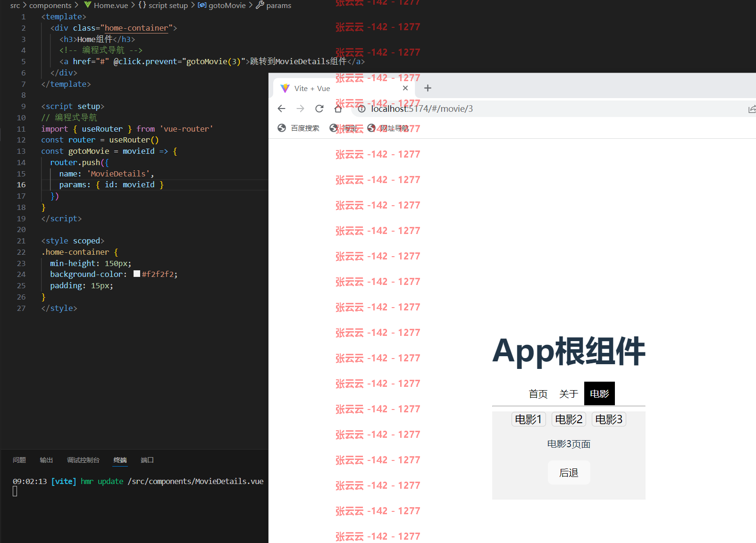Viewport: 756px width, 543px height.
Task: Switch to the 端口 panel tab
Action: 147,460
